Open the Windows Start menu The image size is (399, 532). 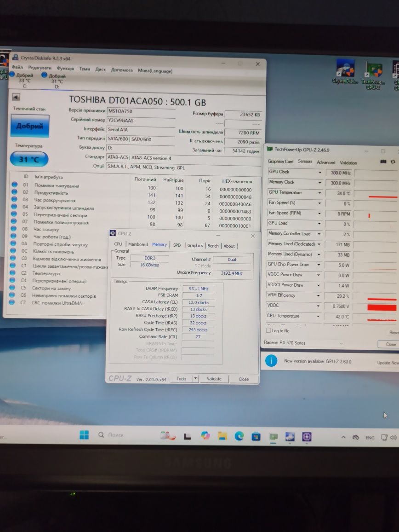(84, 434)
